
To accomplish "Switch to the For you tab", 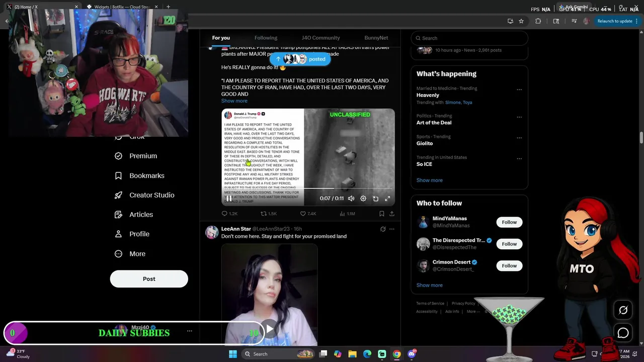I will [221, 38].
